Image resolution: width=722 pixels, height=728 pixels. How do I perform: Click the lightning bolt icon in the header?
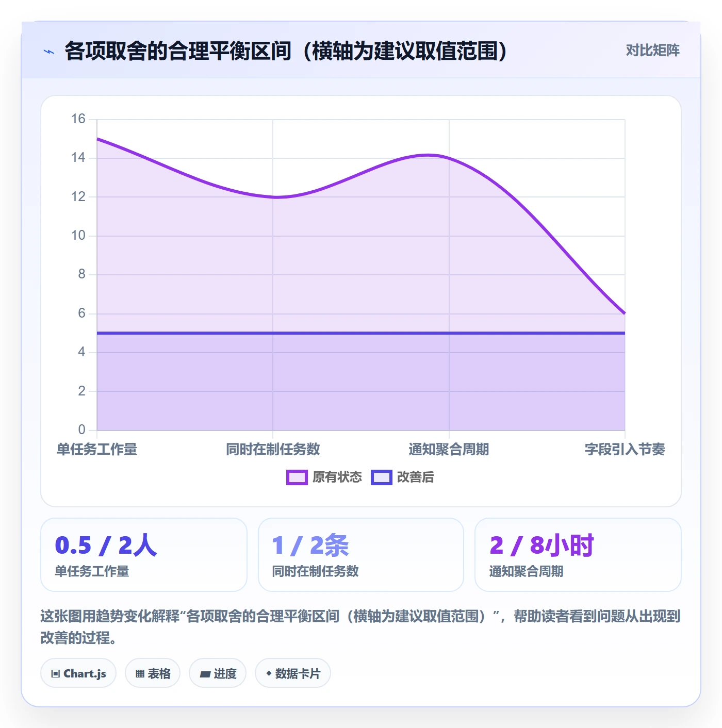tap(49, 52)
